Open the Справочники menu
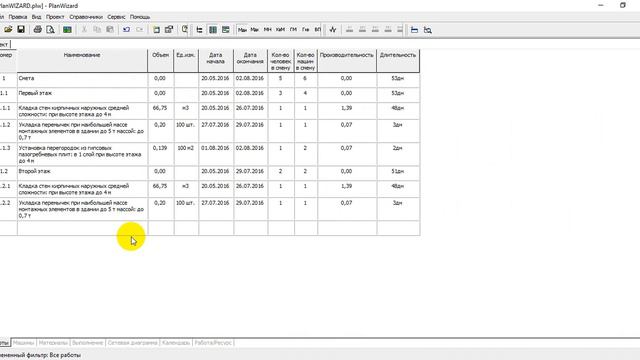This screenshot has height=360, width=640. click(x=86, y=17)
